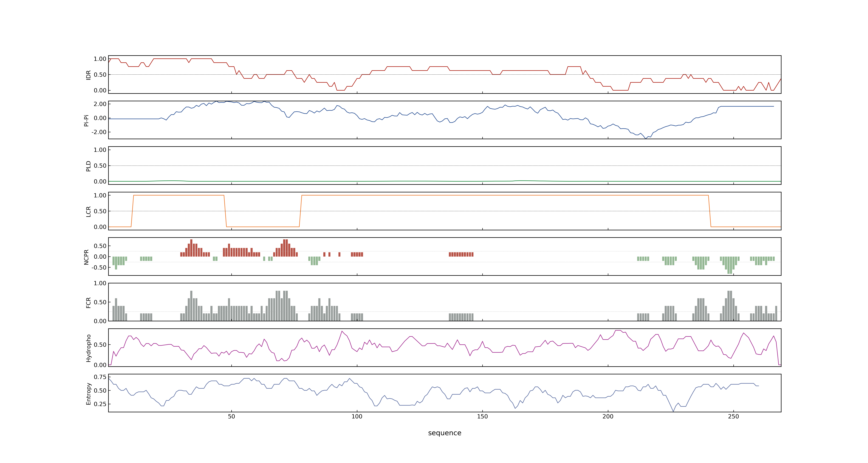Click the 1.00 tick on LCR axis
868x463 pixels.
click(100, 195)
